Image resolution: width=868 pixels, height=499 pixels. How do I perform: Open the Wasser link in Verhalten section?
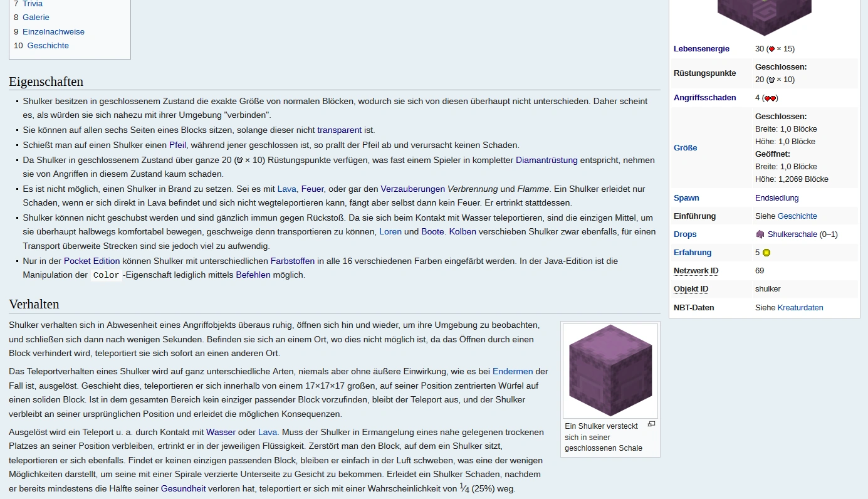coord(221,432)
